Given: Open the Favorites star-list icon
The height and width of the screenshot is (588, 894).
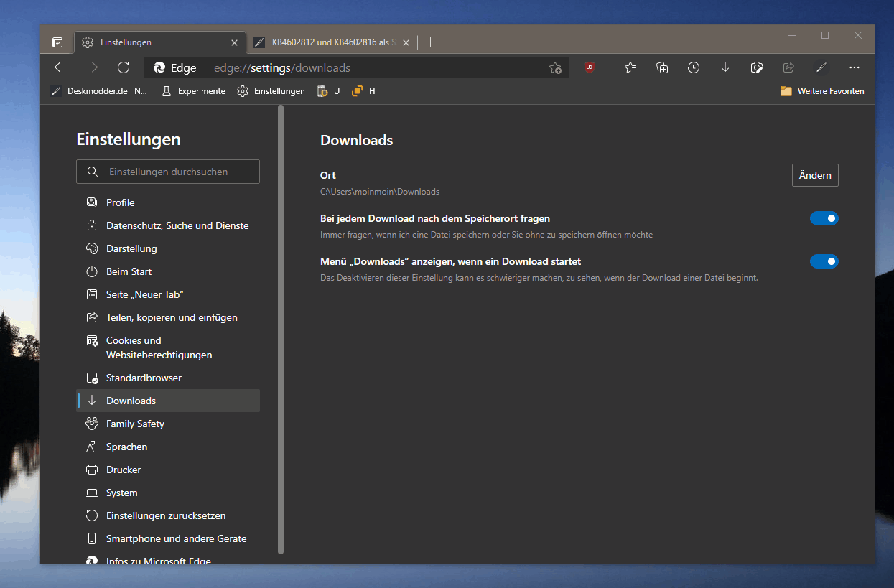Looking at the screenshot, I should pos(630,67).
